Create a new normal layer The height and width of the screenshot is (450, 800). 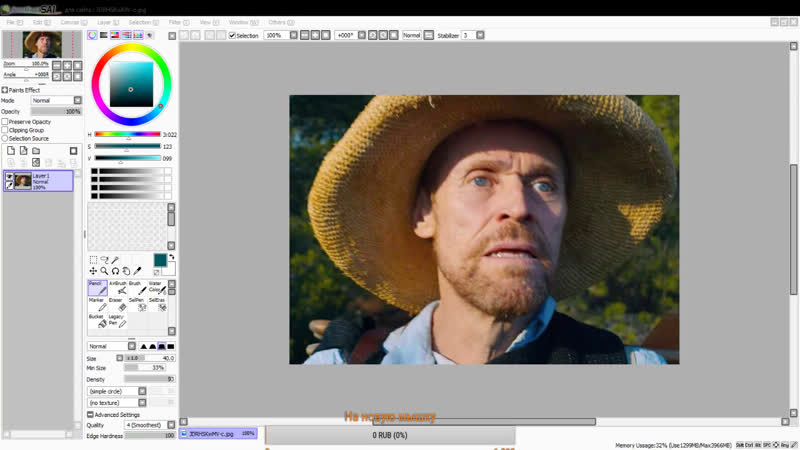[11, 151]
